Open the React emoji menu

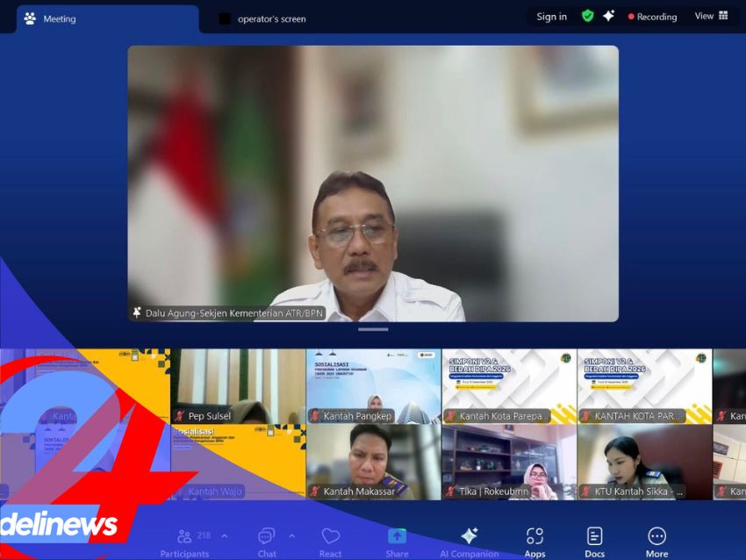point(330,541)
